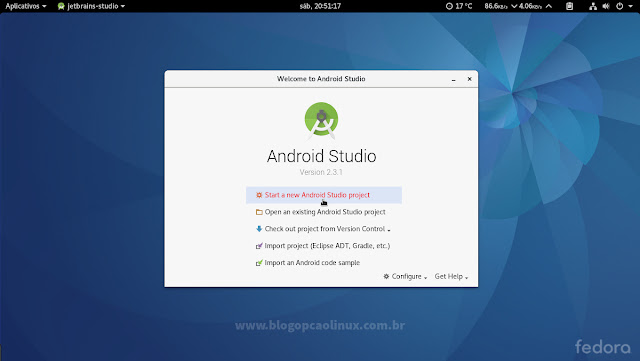Click the 17 °C weather indicator
Image resolution: width=640 pixels, height=361 pixels.
pyautogui.click(x=459, y=6)
